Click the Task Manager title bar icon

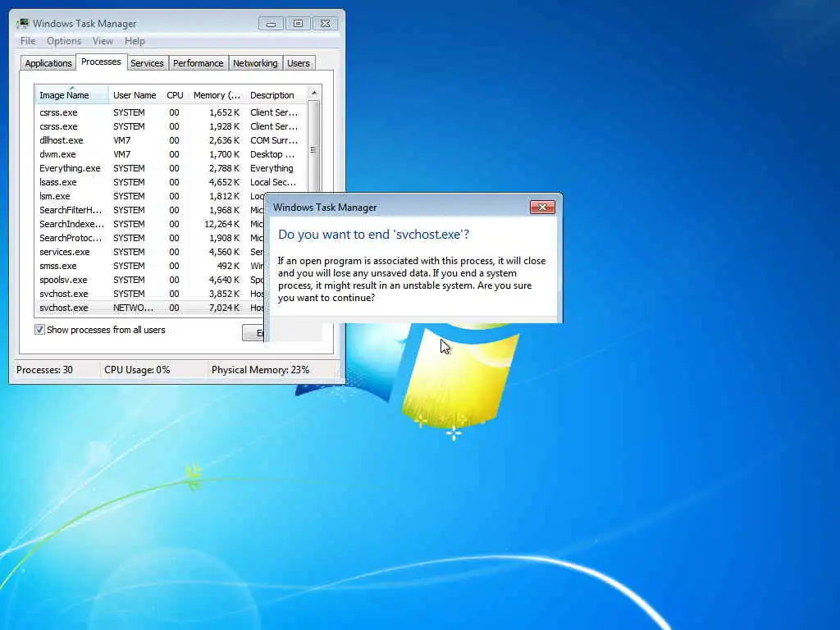tap(22, 24)
